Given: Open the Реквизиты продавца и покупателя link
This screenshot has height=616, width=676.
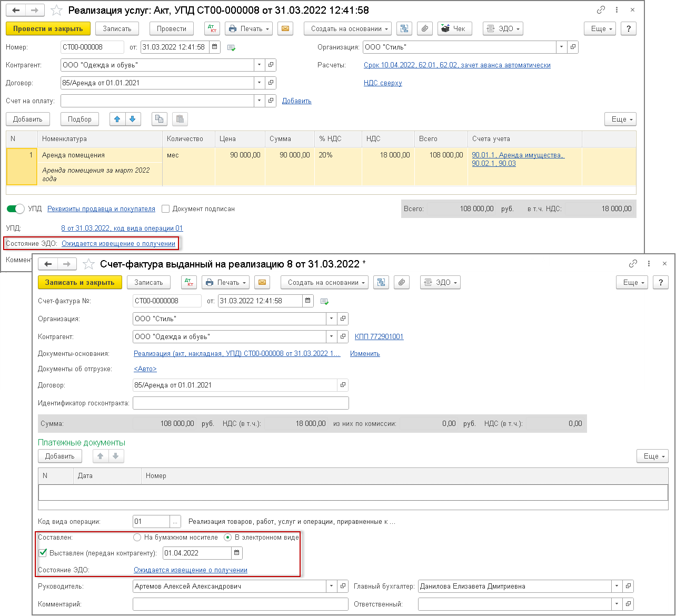Looking at the screenshot, I should coord(101,209).
